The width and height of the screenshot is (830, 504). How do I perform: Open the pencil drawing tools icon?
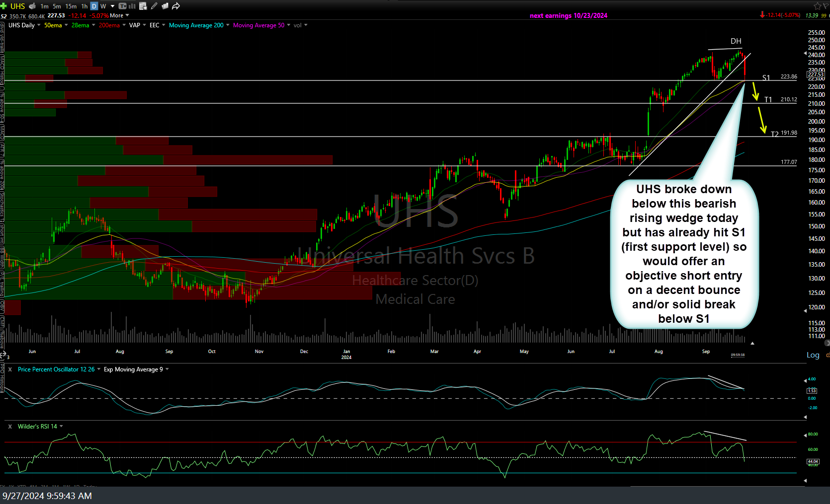point(154,6)
